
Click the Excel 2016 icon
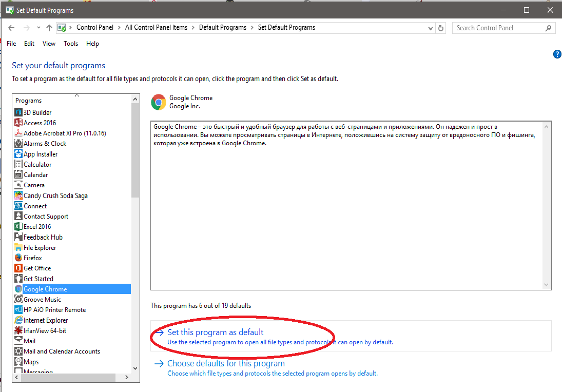(18, 227)
